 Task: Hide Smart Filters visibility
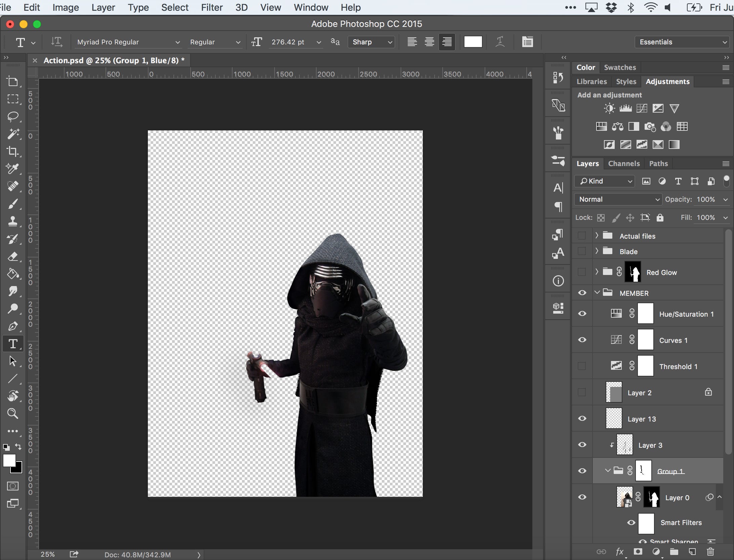(x=631, y=523)
